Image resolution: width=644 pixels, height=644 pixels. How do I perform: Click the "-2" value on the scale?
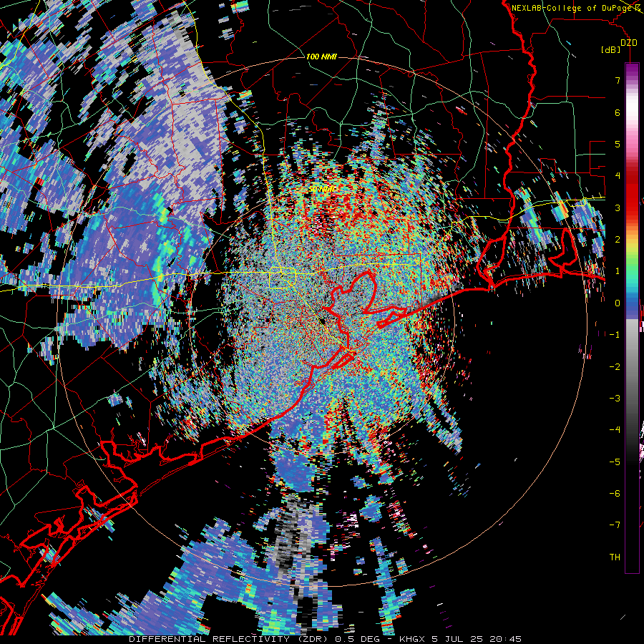pos(615,366)
